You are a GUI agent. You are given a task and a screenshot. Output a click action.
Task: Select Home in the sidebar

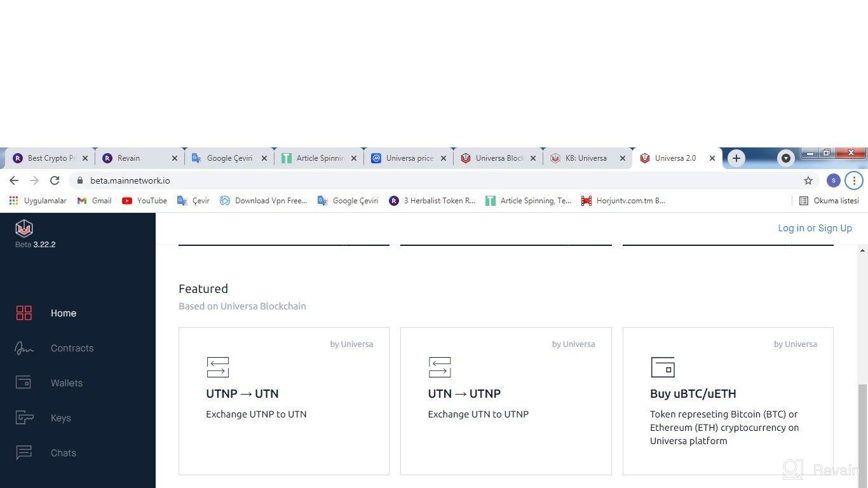tap(64, 313)
